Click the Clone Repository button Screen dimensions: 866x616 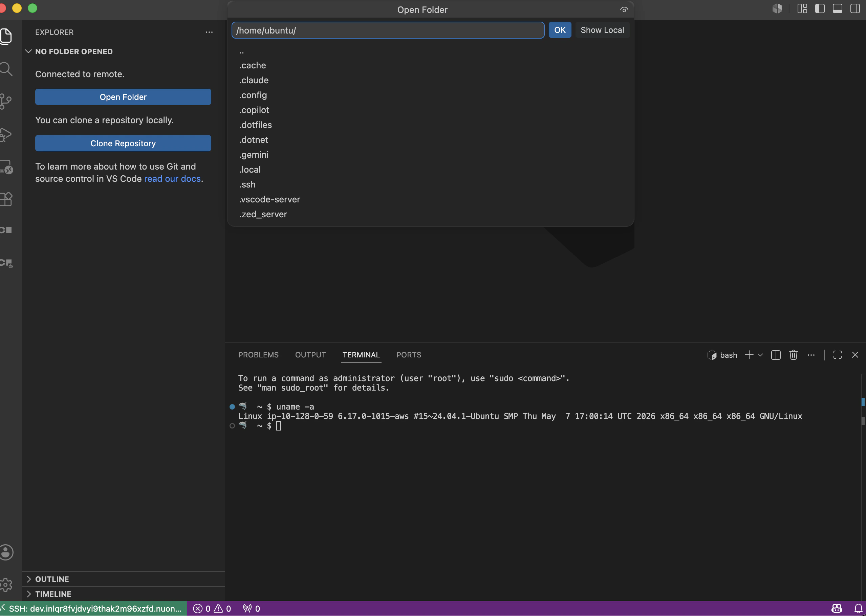pyautogui.click(x=123, y=144)
